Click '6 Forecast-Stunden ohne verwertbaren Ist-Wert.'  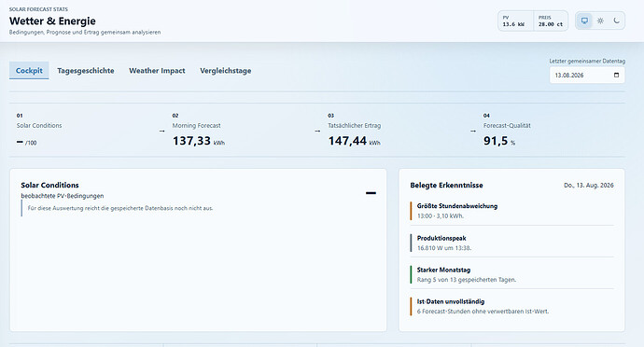click(x=483, y=312)
